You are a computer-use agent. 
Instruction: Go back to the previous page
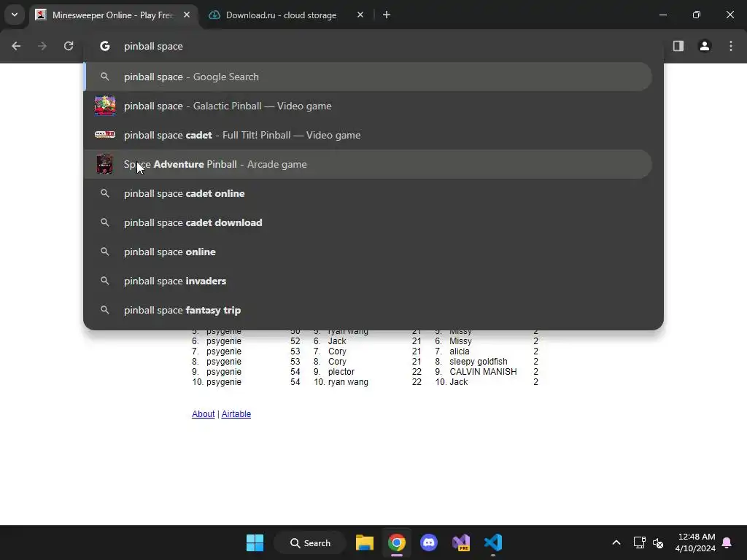16,46
